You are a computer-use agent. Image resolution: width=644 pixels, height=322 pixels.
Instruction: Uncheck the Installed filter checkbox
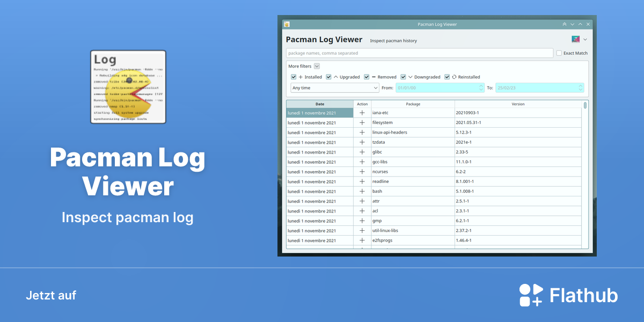click(x=294, y=77)
